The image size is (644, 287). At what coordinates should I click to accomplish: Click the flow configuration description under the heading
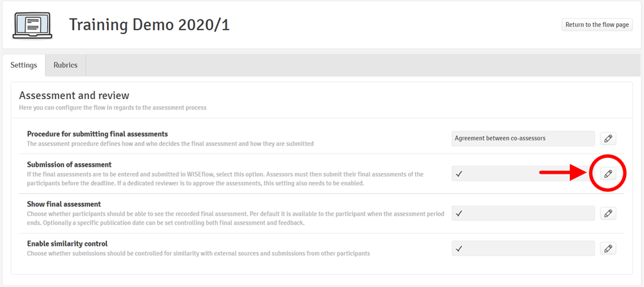pos(113,107)
